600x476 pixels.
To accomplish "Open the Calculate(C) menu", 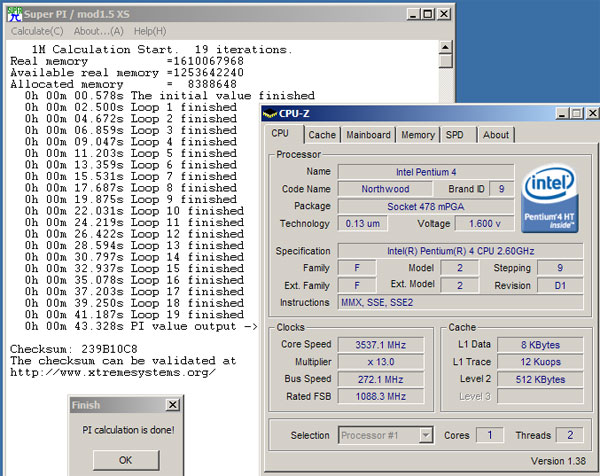I will [38, 31].
